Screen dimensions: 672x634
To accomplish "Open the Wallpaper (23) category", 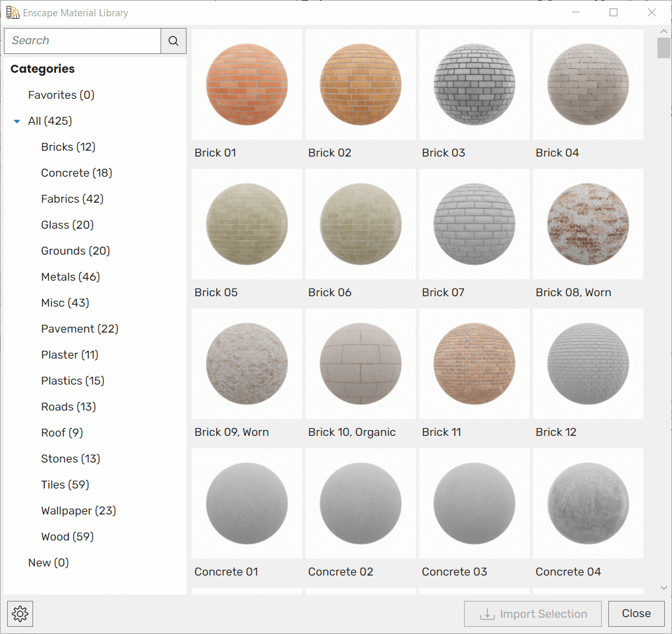I will (79, 511).
